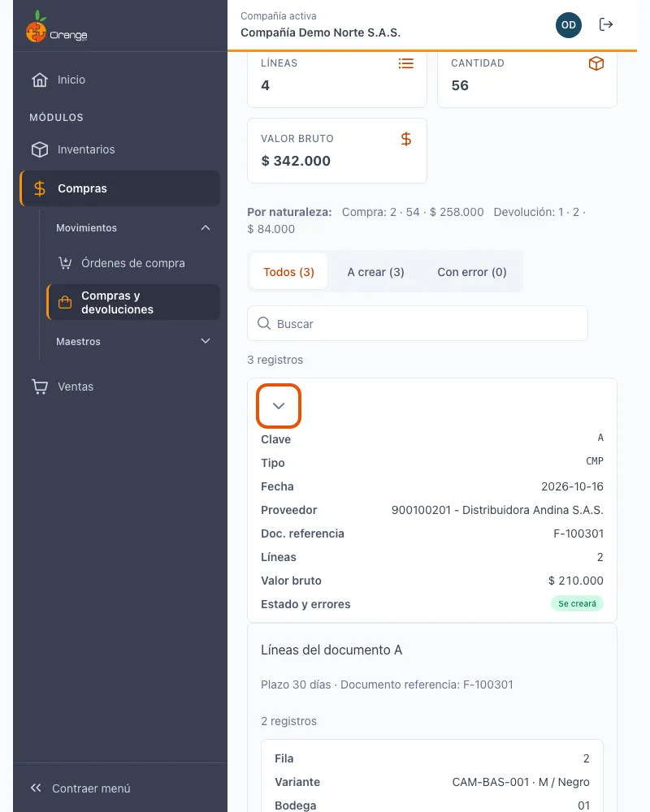
Task: Click the Valor Bruto dollar icon
Action: pyautogui.click(x=406, y=139)
